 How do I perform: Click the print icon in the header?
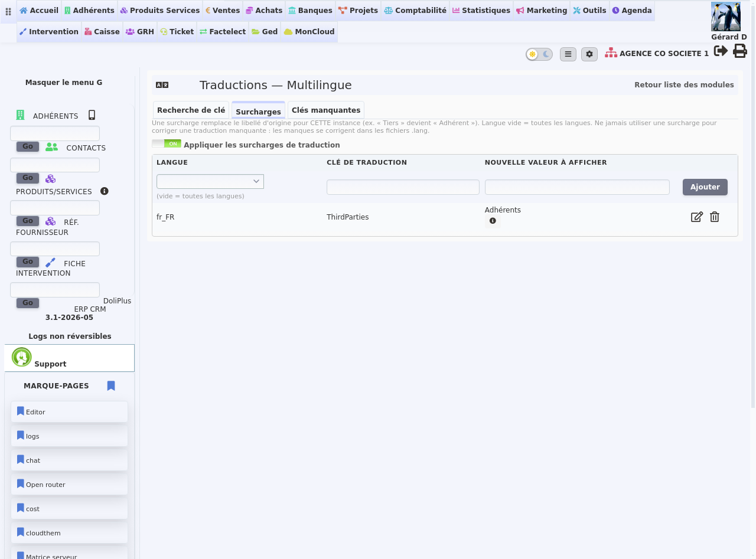tap(740, 51)
